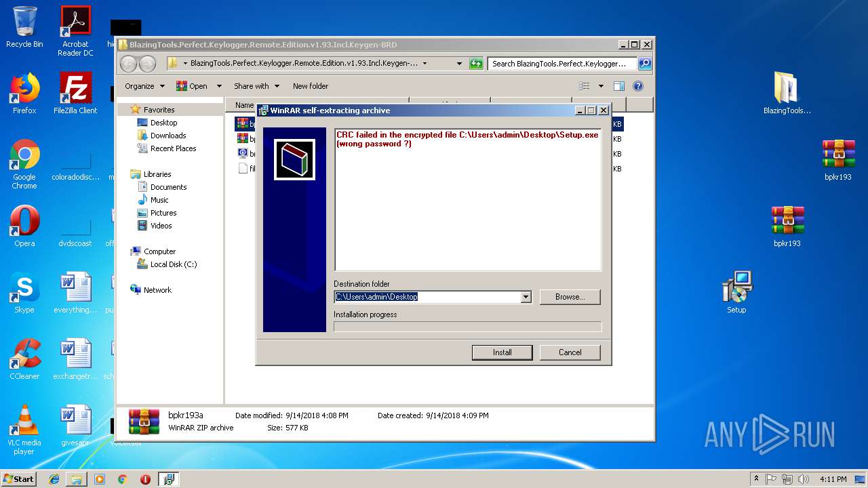The height and width of the screenshot is (488, 868).
Task: Click Cancel in the WinRAR dialog
Action: (x=570, y=352)
